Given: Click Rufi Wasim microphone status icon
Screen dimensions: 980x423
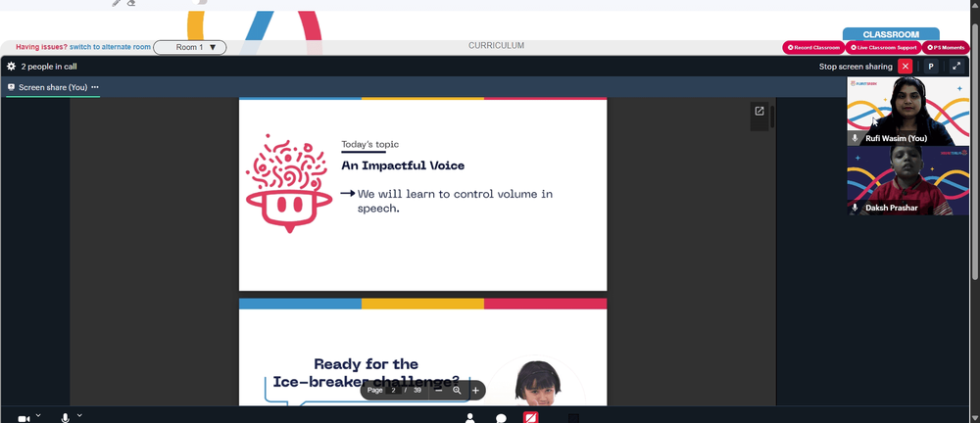Looking at the screenshot, I should [855, 138].
